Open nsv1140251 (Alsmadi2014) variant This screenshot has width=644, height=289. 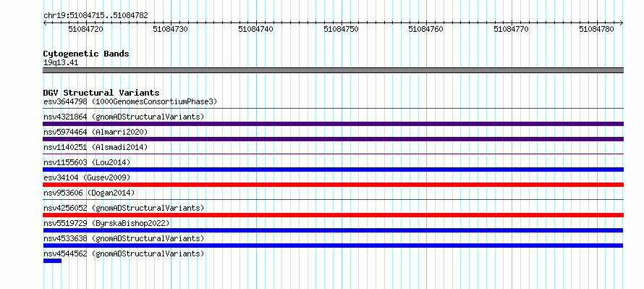click(96, 147)
